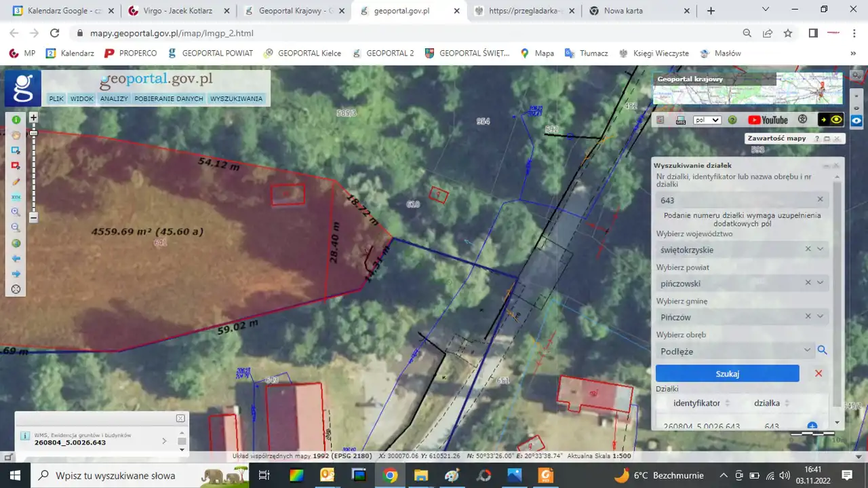The width and height of the screenshot is (868, 488).
Task: Click the red X clear-search button
Action: 818,373
